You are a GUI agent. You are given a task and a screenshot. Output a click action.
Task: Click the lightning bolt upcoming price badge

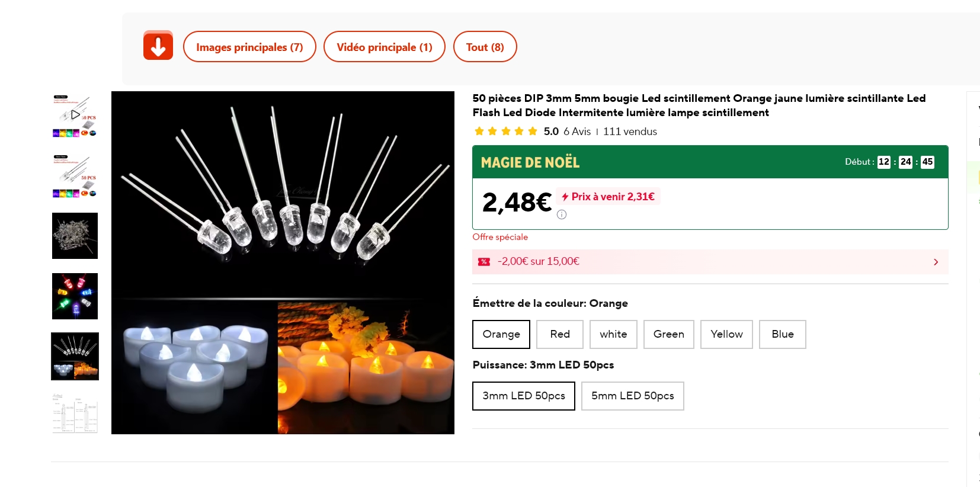click(609, 197)
